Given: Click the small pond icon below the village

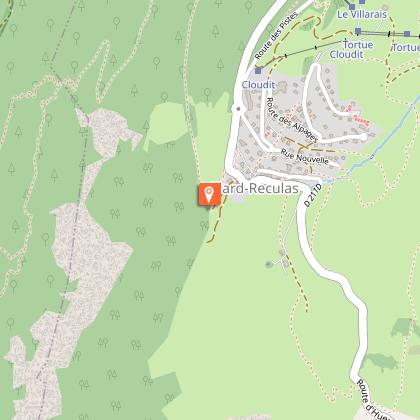Looking at the screenshot, I should tap(269, 265).
